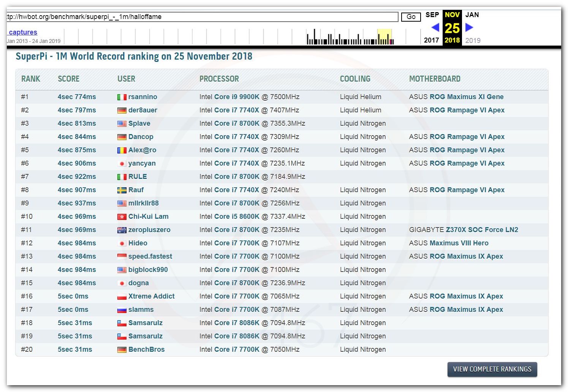The height and width of the screenshot is (392, 568).
Task: Click the blue next capture arrow
Action: click(469, 27)
